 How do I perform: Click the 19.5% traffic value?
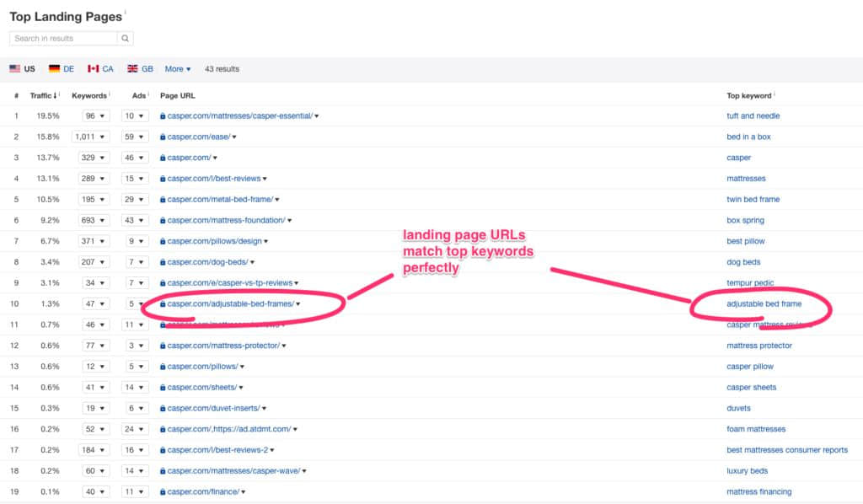pyautogui.click(x=48, y=116)
